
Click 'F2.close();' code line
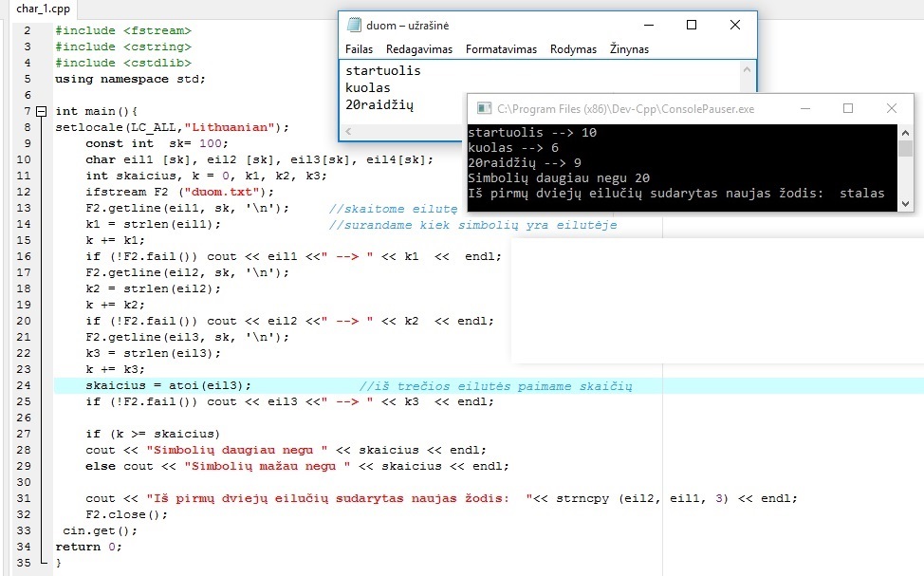[x=127, y=514]
